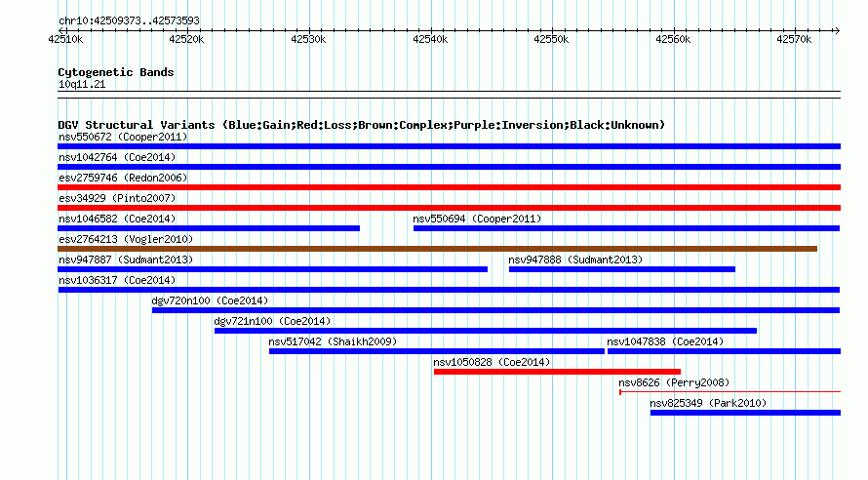Select the nsv1042764 (Coe2014) variant bar
The height and width of the screenshot is (480, 868).
449,167
